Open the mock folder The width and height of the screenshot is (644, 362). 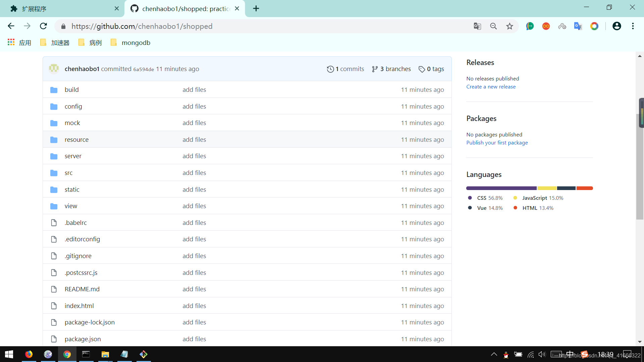(x=72, y=123)
